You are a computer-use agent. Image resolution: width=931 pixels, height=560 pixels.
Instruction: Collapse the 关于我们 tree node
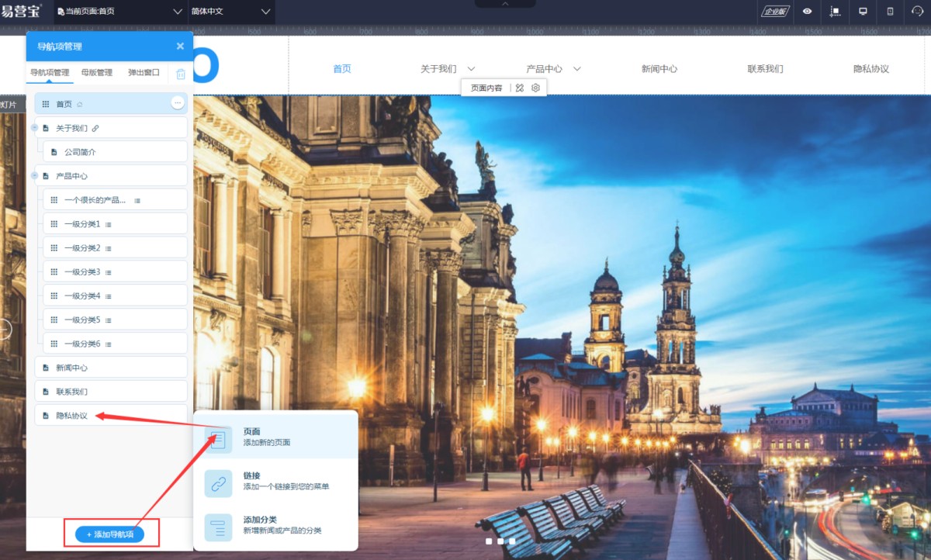34,128
